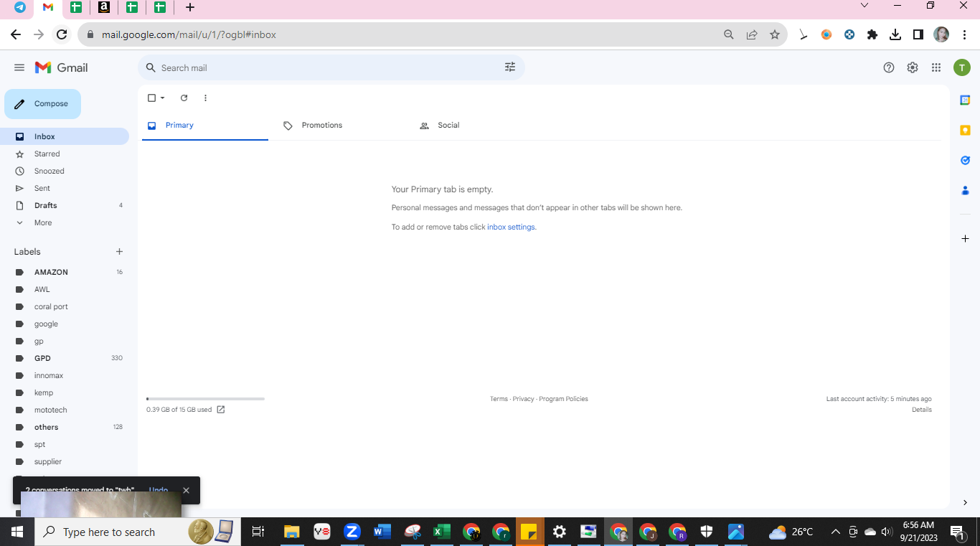
Task: Open Excel from the taskbar
Action: point(441,532)
